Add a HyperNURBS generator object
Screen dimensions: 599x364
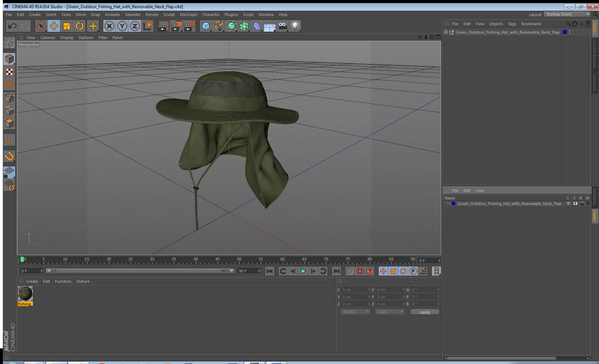click(231, 26)
